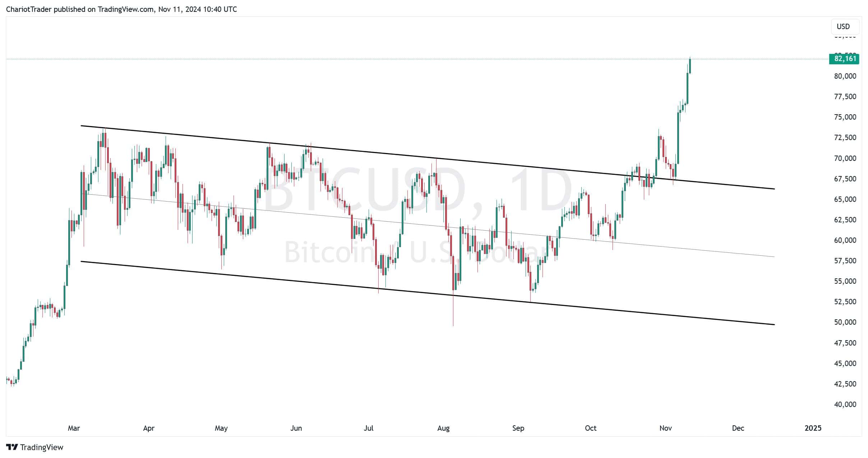
Task: Select the thin gray channel midline
Action: [428, 225]
